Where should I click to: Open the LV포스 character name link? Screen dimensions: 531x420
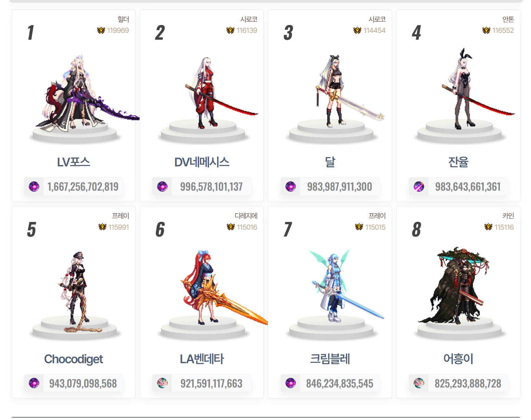(x=74, y=162)
